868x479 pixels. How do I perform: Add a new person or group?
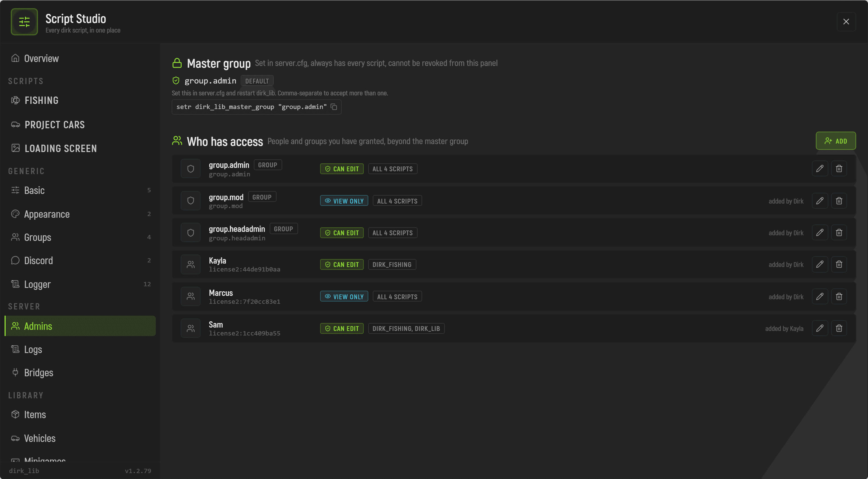tap(836, 141)
